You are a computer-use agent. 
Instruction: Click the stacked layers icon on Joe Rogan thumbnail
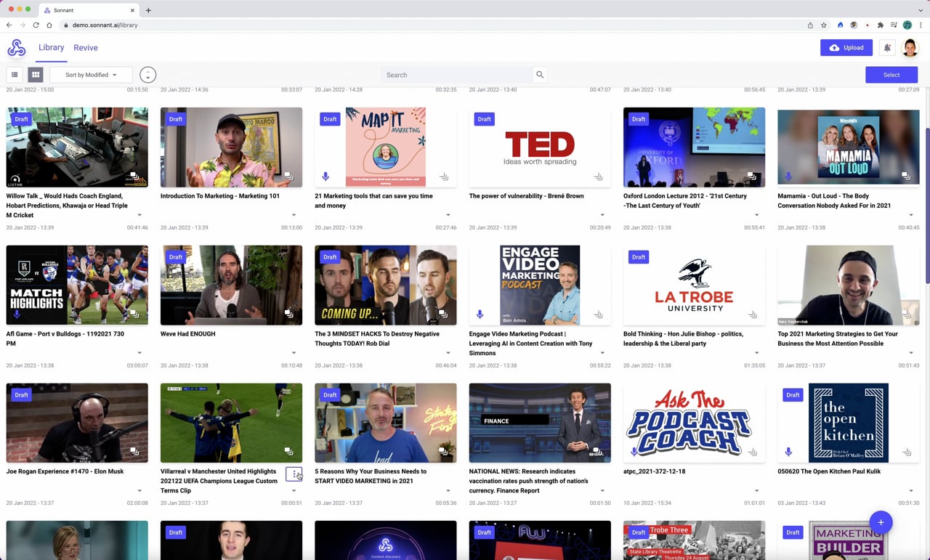pos(135,452)
